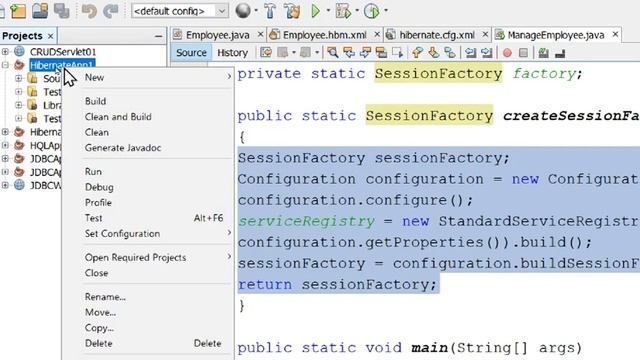Close the Projects panel tab
This screenshot has width=640, height=360.
coord(50,36)
